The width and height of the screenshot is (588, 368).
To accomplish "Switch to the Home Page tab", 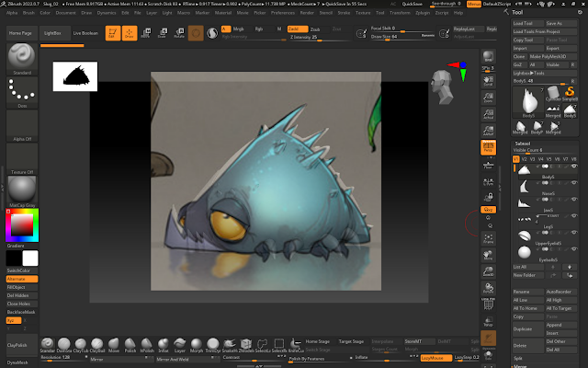I will 22,33.
